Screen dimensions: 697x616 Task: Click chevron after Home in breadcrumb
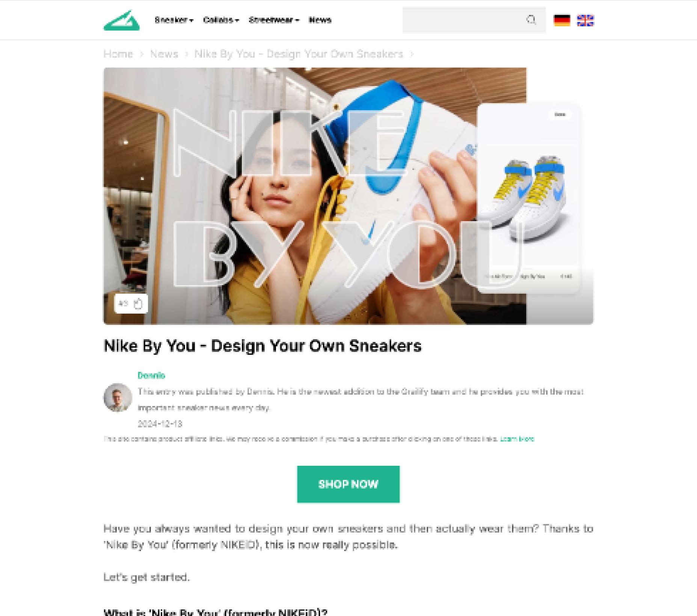point(142,54)
